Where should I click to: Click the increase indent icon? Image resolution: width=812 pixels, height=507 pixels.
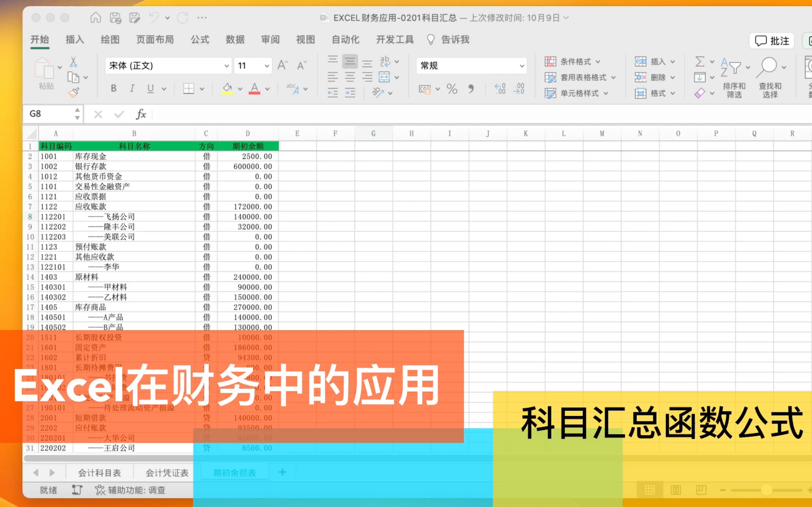[x=350, y=92]
